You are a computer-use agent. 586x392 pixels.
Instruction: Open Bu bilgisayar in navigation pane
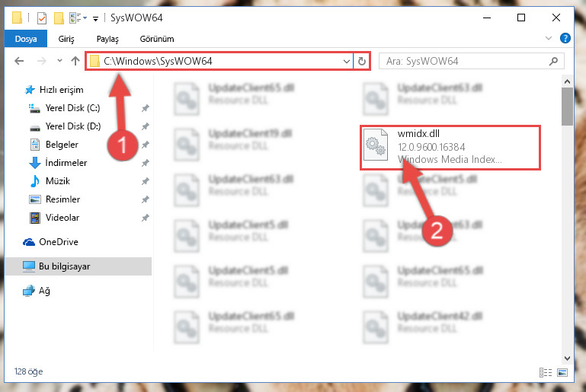click(78, 266)
